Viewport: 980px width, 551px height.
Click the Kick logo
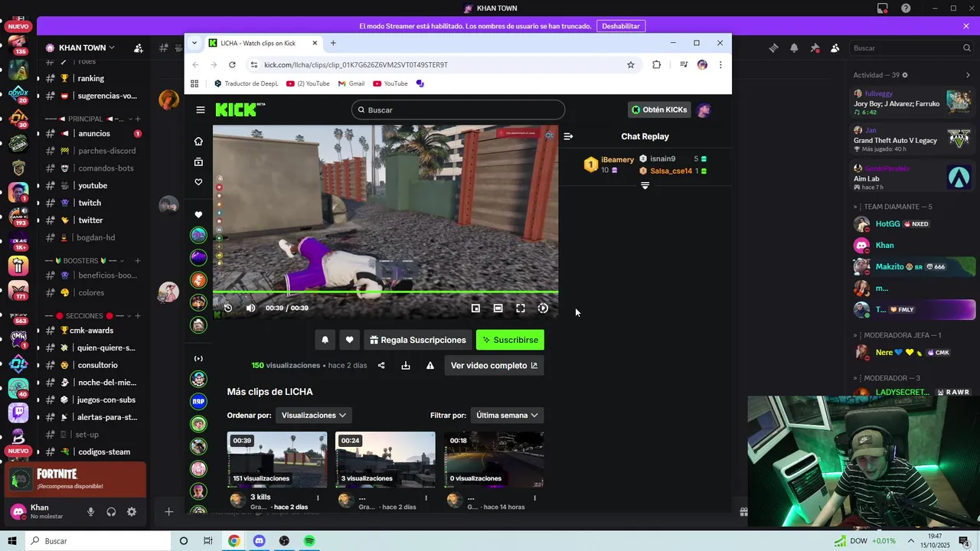(240, 109)
